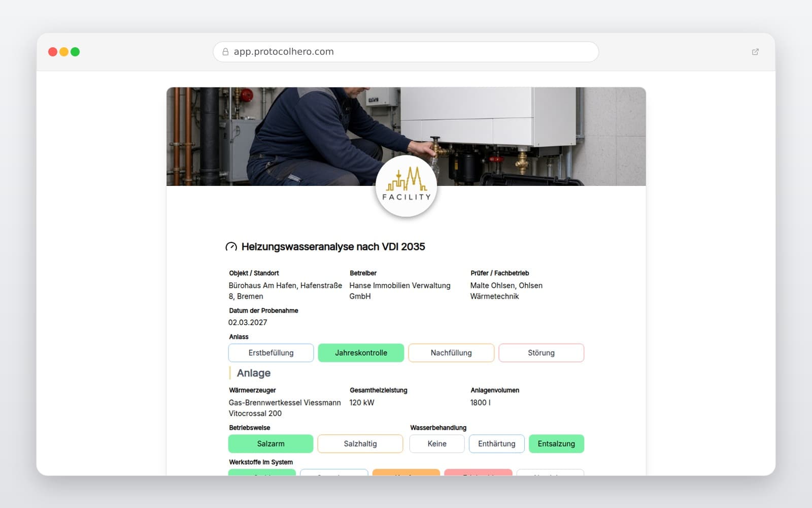Image resolution: width=812 pixels, height=508 pixels.
Task: Click the Anlagenvolumen label
Action: coord(495,391)
